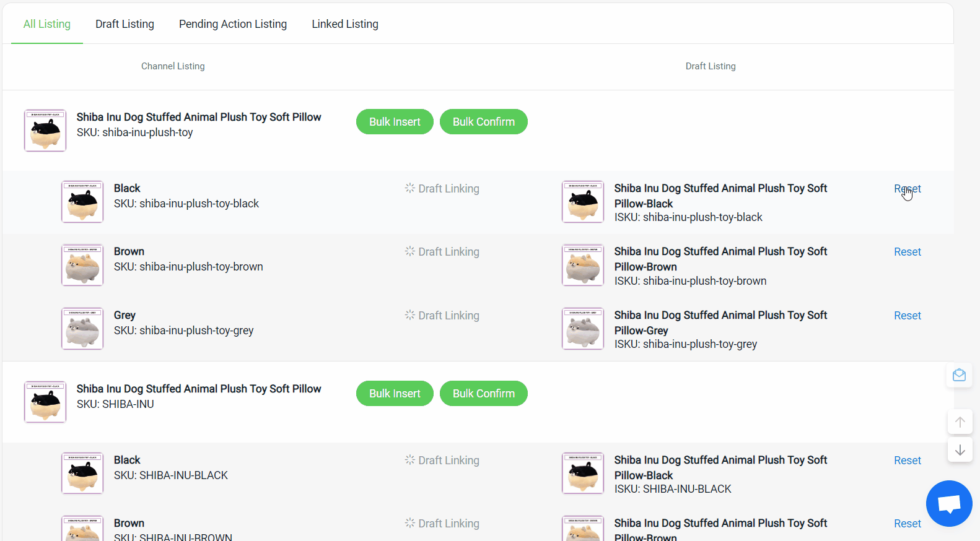Reset the shiba-inu-plush-toy-grey draft link
The image size is (980, 541).
[907, 316]
